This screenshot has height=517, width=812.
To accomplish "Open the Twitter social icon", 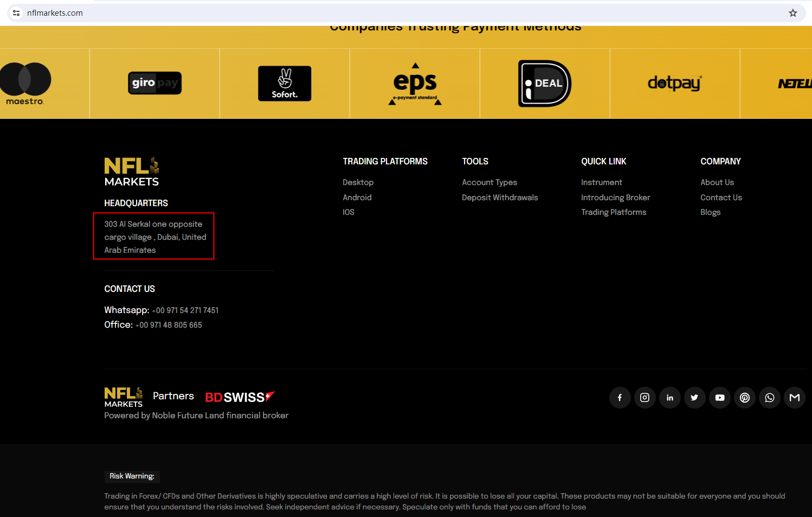I will (694, 398).
